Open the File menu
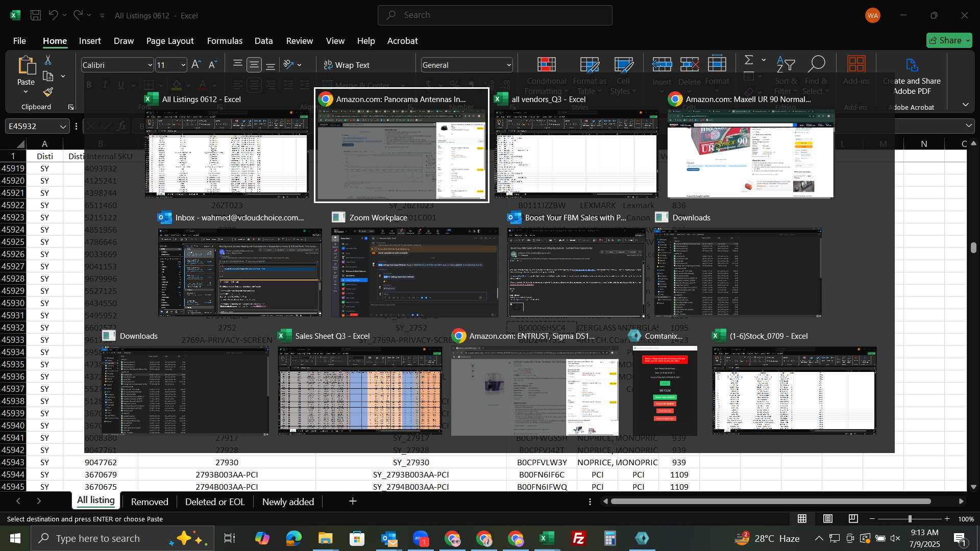 (19, 41)
